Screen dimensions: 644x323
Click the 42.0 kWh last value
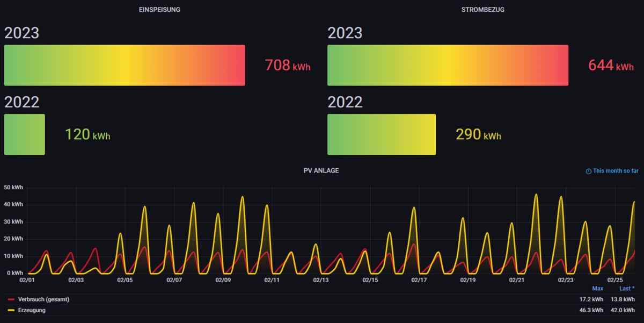click(623, 310)
